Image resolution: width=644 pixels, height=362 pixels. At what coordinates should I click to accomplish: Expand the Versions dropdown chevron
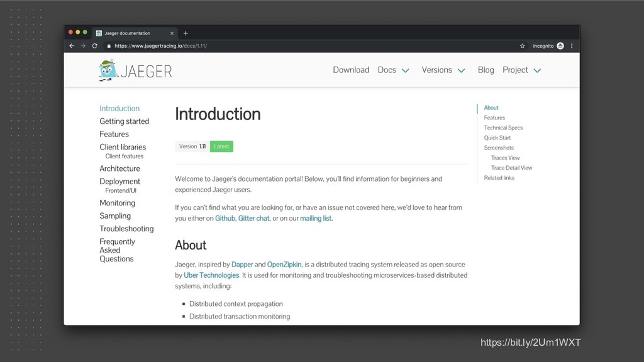click(x=461, y=70)
